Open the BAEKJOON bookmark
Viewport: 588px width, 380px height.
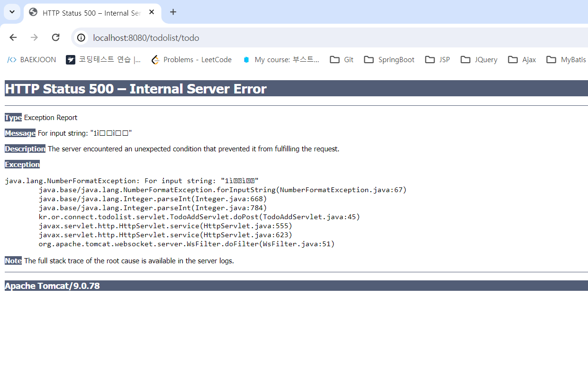tap(38, 59)
